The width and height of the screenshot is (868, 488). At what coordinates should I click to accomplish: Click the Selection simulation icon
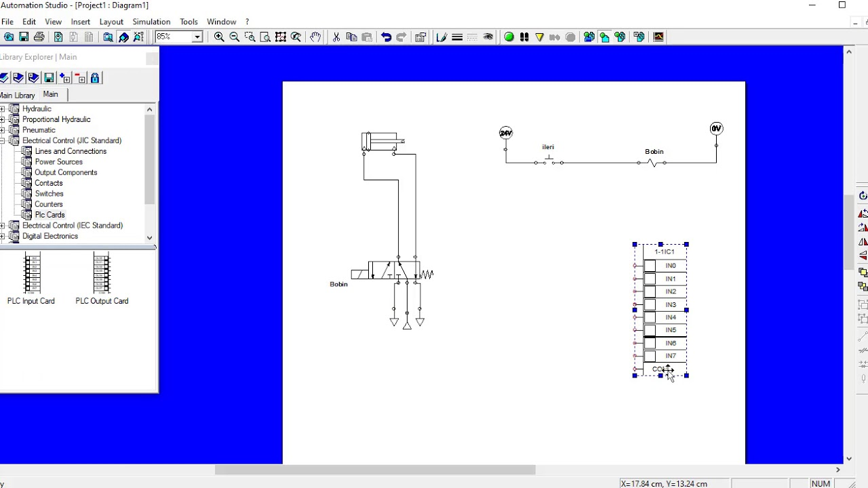tap(620, 37)
